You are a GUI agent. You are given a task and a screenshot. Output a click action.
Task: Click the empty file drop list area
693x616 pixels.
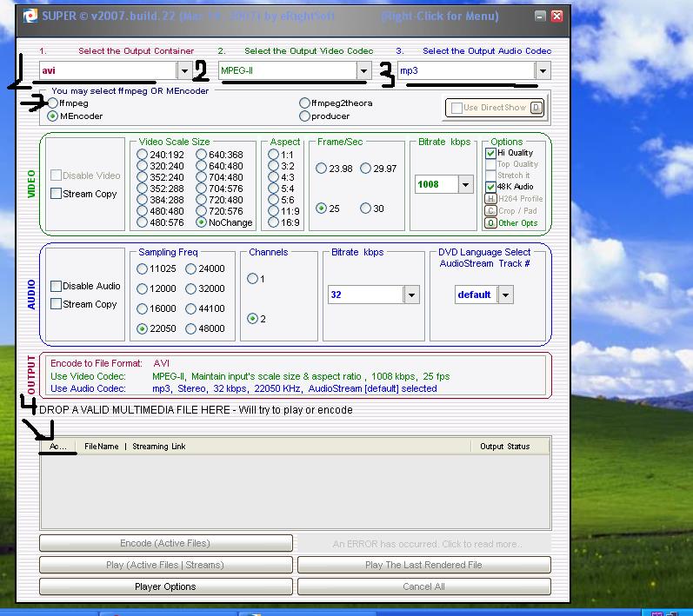tap(296, 491)
